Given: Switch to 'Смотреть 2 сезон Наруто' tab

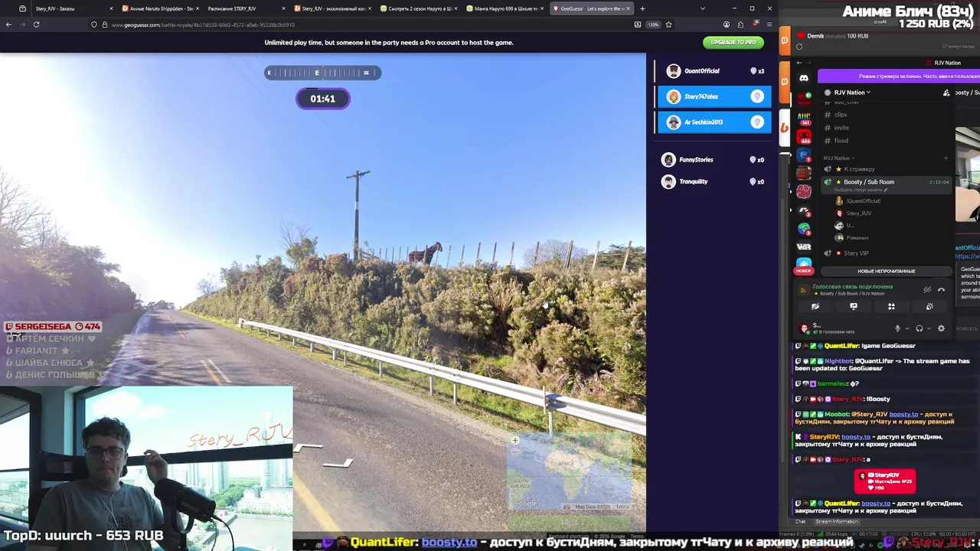Looking at the screenshot, I should pos(418,8).
